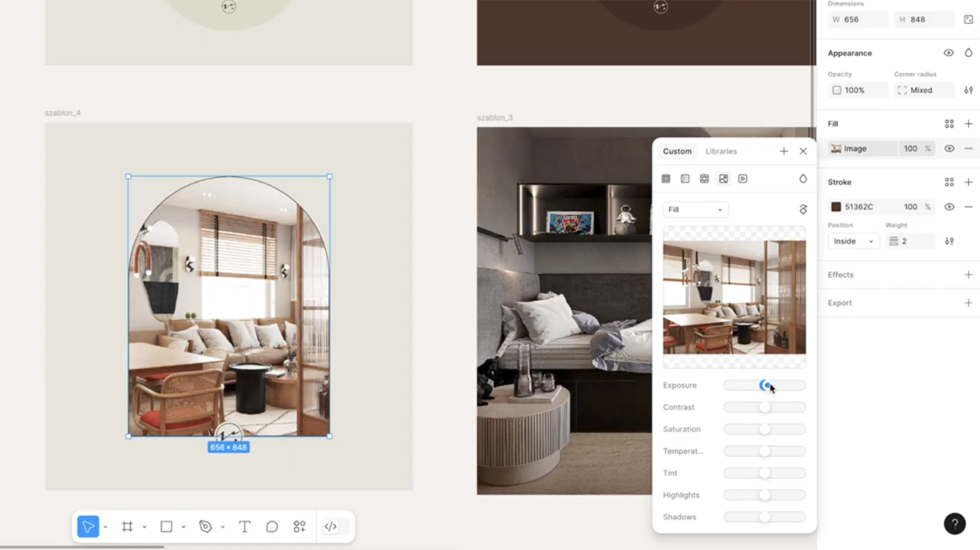The height and width of the screenshot is (550, 980).
Task: Select the Comment tool
Action: tap(272, 527)
